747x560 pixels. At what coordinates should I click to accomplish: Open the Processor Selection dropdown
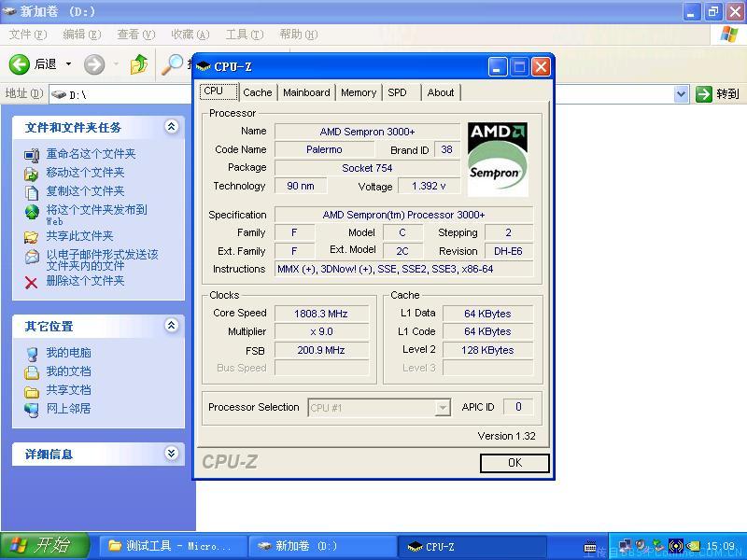pos(443,408)
